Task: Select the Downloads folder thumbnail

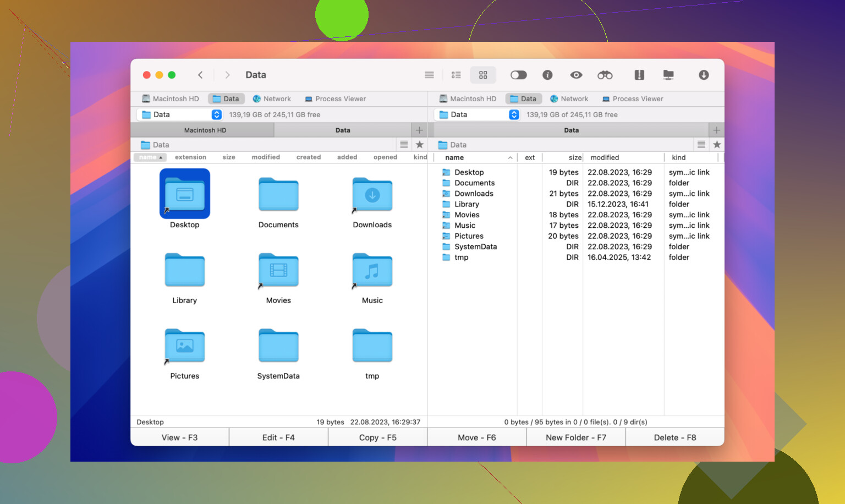Action: (x=372, y=195)
